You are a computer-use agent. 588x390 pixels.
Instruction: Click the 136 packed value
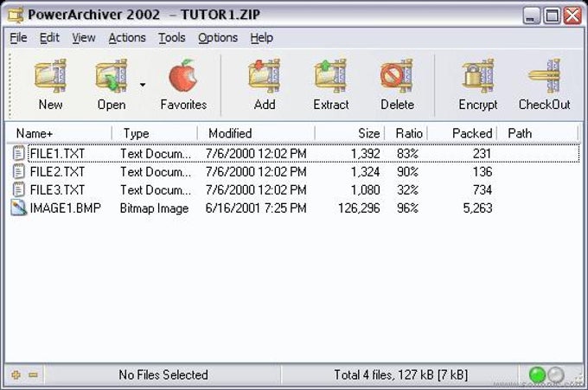coord(483,172)
